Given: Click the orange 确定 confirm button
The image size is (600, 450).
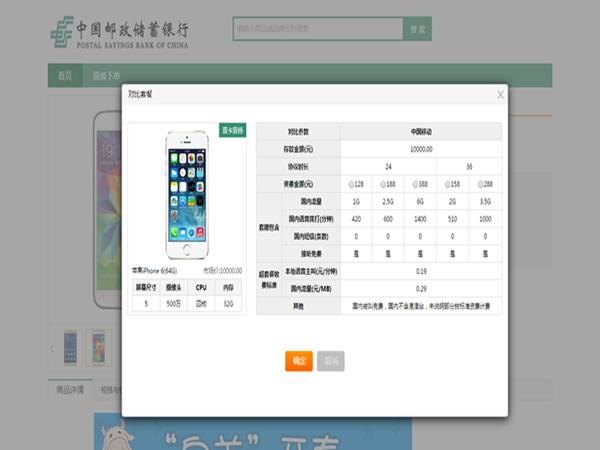Looking at the screenshot, I should point(299,361).
